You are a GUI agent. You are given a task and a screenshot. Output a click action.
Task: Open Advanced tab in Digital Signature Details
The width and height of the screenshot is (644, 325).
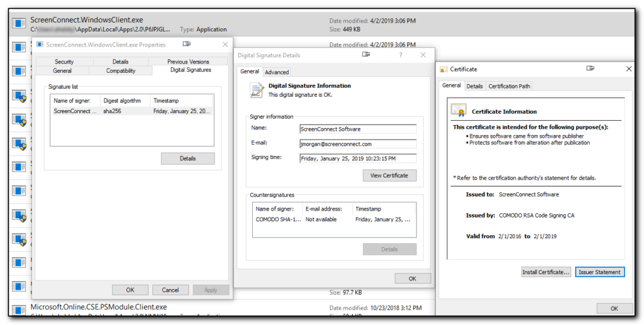click(x=277, y=72)
